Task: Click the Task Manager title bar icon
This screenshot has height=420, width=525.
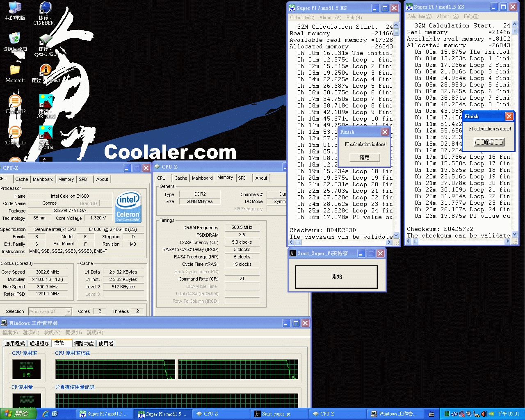Action: [x=4, y=323]
